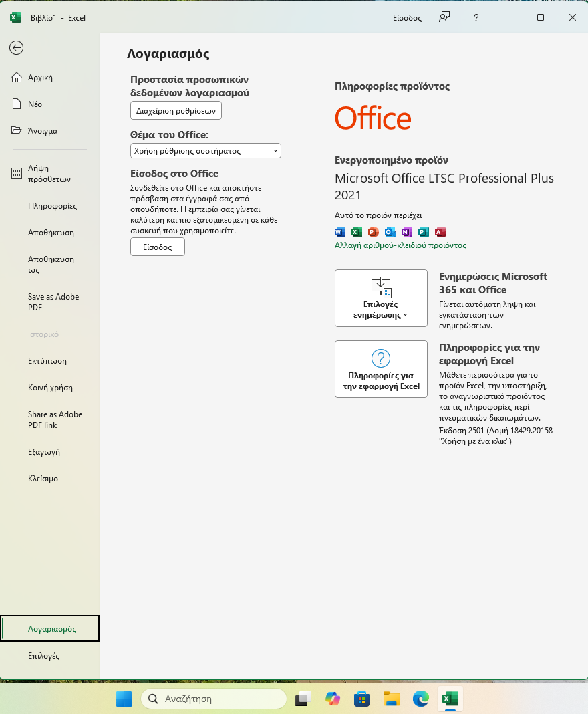The width and height of the screenshot is (588, 714).
Task: Open Αποθήκευση ως in the sidebar
Action: [x=49, y=265]
